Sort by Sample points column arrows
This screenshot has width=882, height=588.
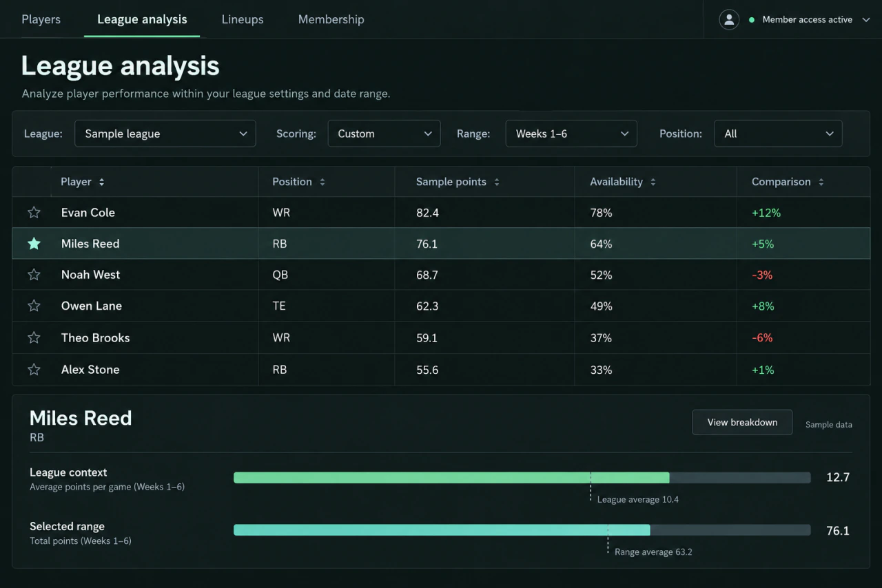coord(497,182)
